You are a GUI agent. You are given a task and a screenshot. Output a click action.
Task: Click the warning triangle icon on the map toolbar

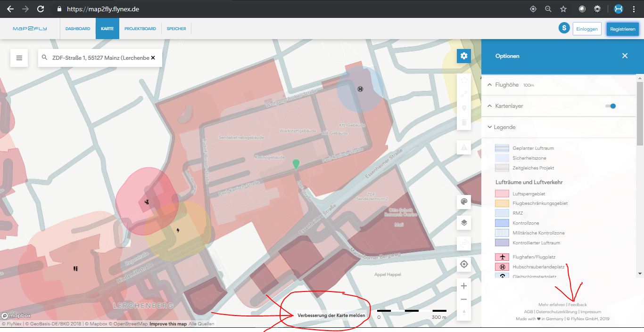tap(463, 147)
